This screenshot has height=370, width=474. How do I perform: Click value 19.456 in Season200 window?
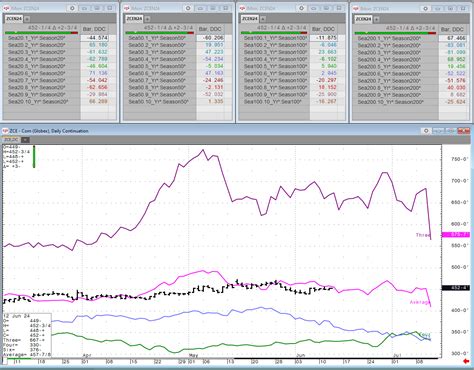tap(456, 66)
